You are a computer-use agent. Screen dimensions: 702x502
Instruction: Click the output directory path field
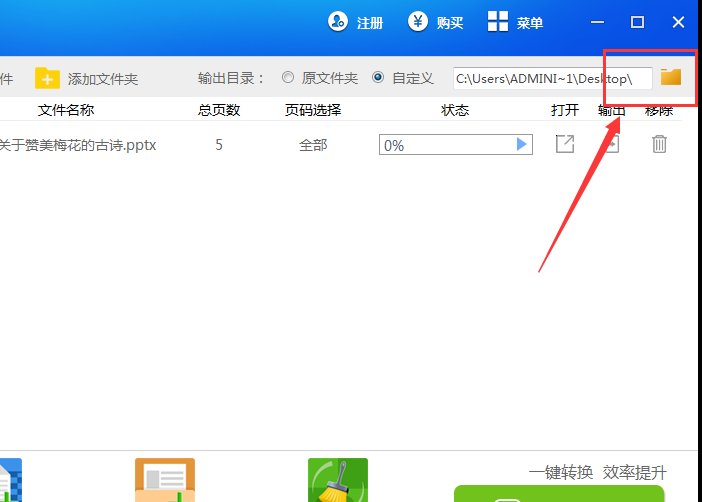pos(552,78)
